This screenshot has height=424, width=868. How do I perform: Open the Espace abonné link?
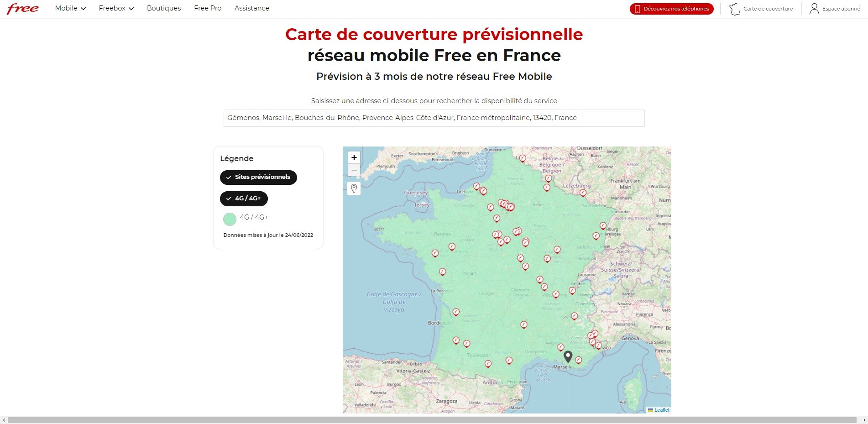click(x=841, y=9)
